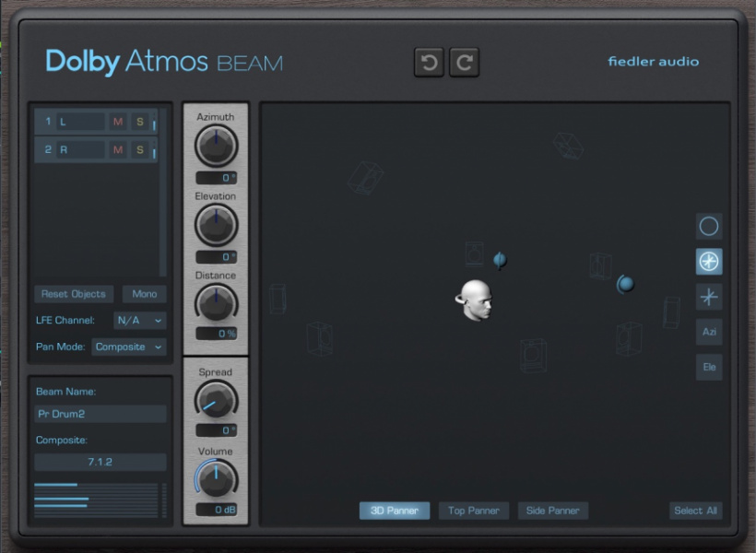Click the Ele lock button
Viewport: 756px width, 553px height.
[x=709, y=367]
